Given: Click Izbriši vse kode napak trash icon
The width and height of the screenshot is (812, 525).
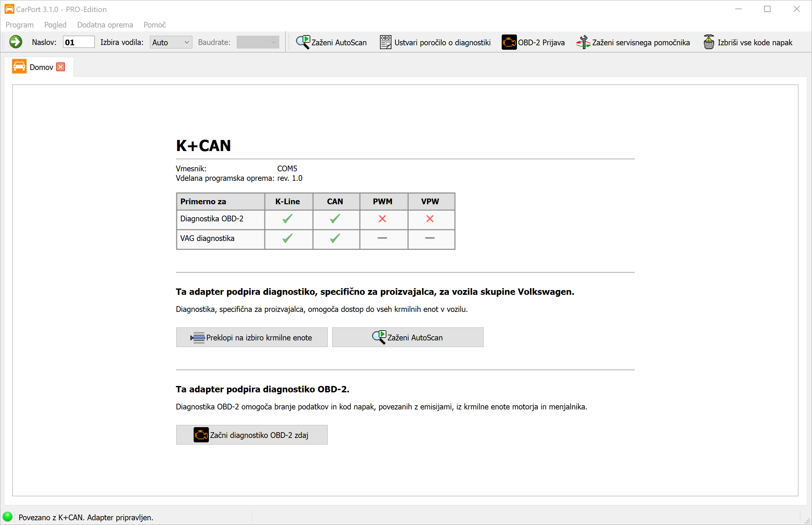Looking at the screenshot, I should tap(709, 42).
